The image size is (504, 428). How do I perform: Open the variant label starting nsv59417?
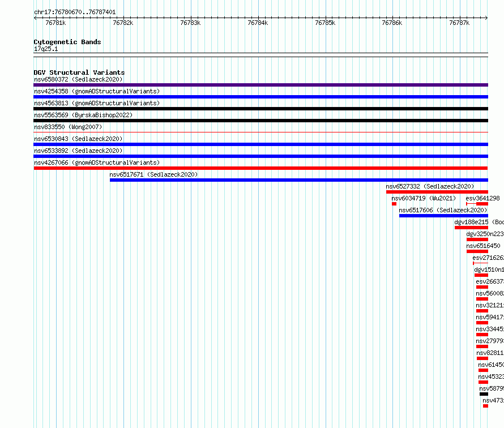point(490,317)
